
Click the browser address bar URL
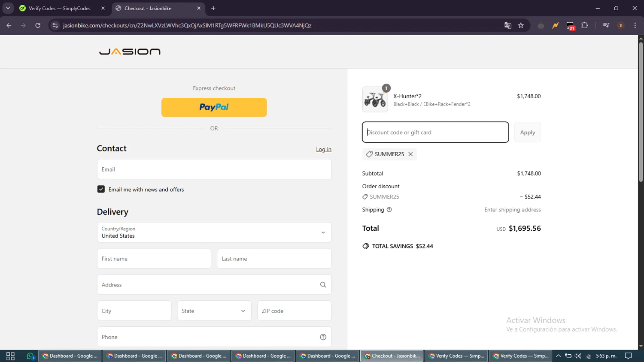[187, 25]
